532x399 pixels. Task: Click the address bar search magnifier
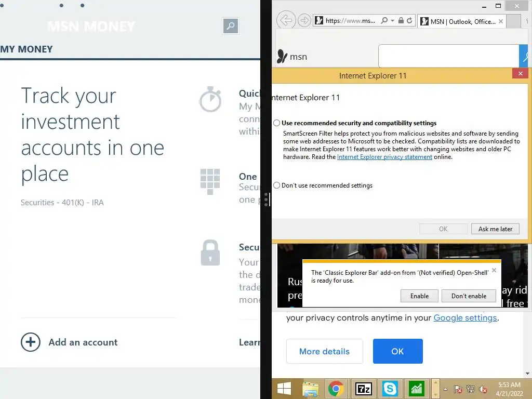point(384,20)
